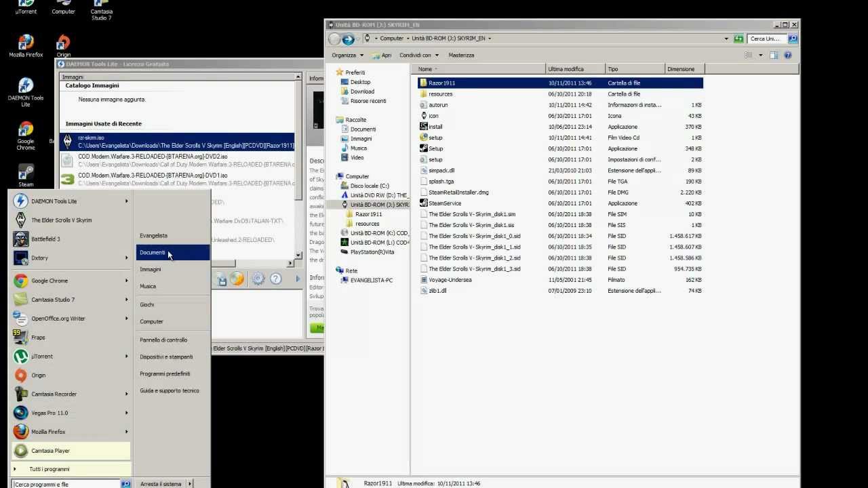868x488 pixels.
Task: Open DAEMON Tools Lite desktop shortcut
Action: pos(26,92)
